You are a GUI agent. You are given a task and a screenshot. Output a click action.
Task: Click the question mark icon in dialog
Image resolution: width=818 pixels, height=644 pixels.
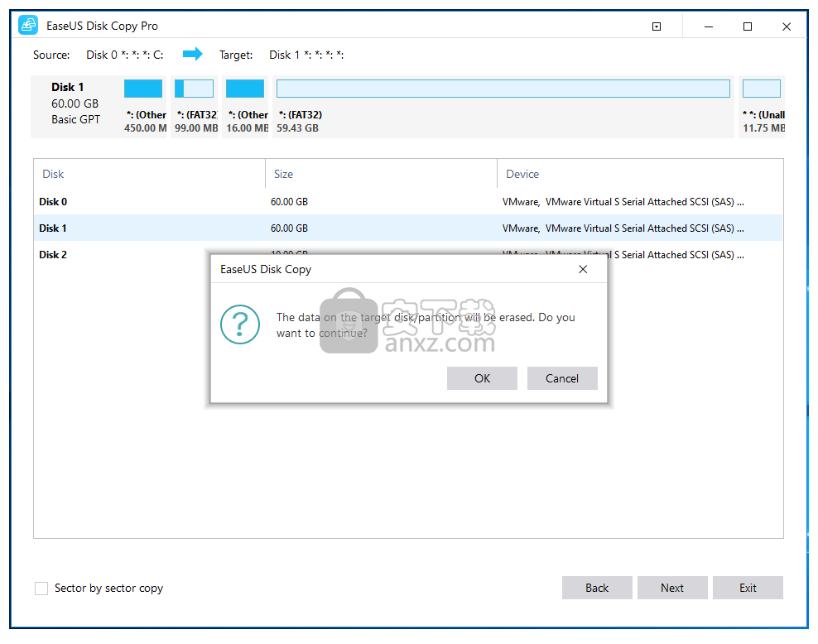240,324
